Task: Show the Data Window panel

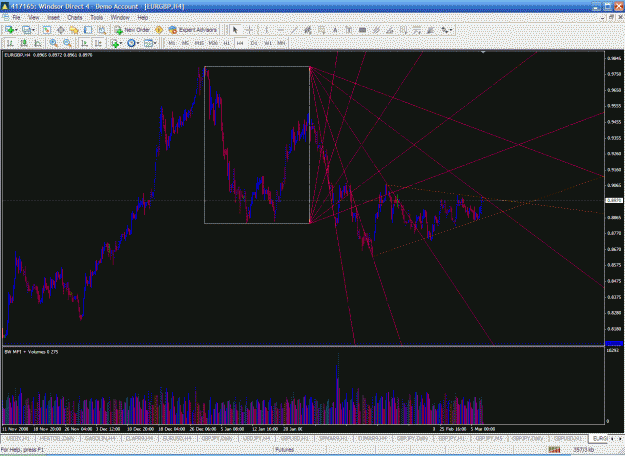Action: (61, 30)
